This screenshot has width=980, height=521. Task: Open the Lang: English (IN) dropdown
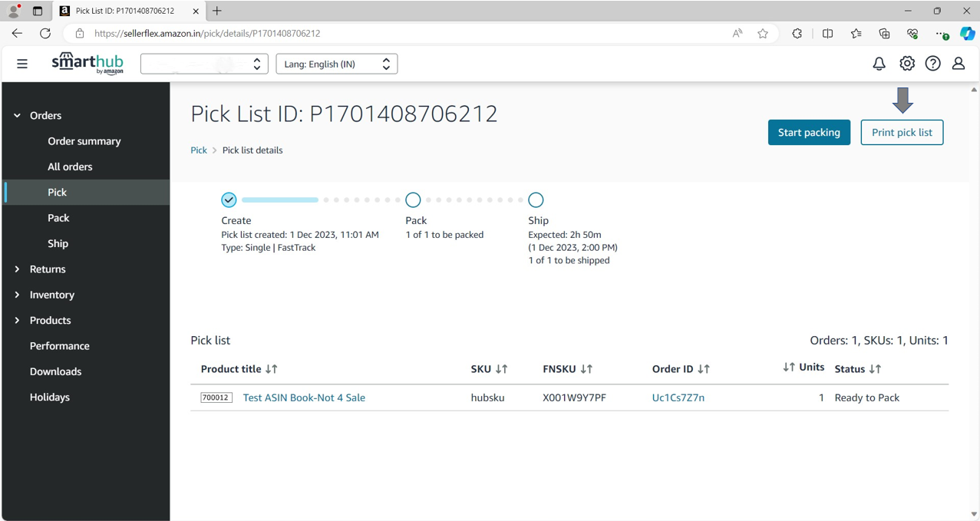[337, 64]
